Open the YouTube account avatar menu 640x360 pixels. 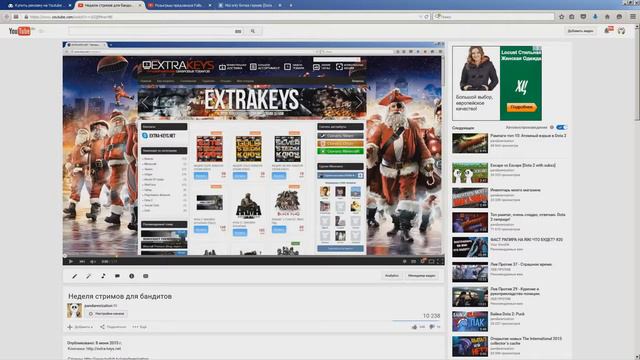(x=621, y=31)
